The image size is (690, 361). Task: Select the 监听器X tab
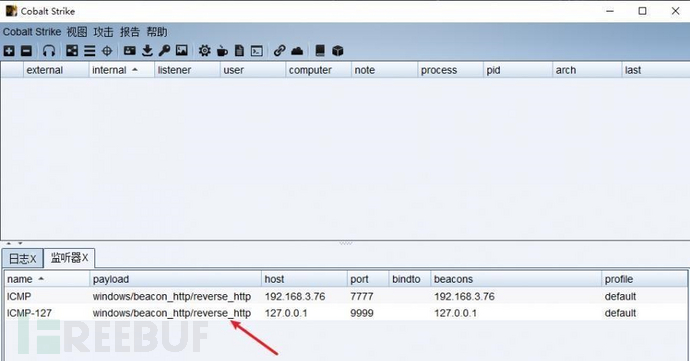click(x=69, y=258)
